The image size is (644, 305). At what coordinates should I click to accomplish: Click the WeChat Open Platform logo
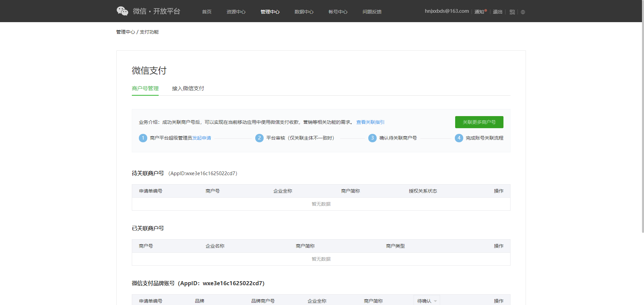tap(148, 11)
